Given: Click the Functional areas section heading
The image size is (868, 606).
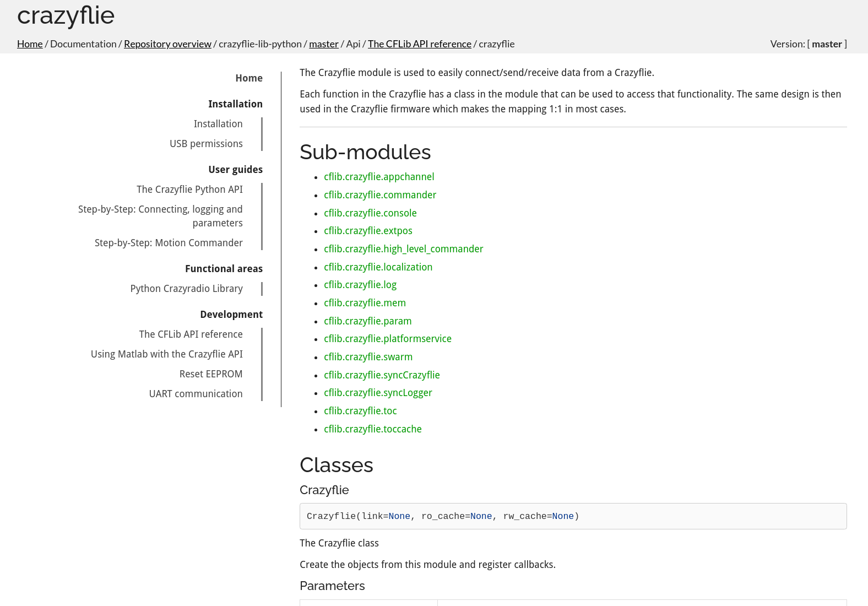Looking at the screenshot, I should [224, 269].
